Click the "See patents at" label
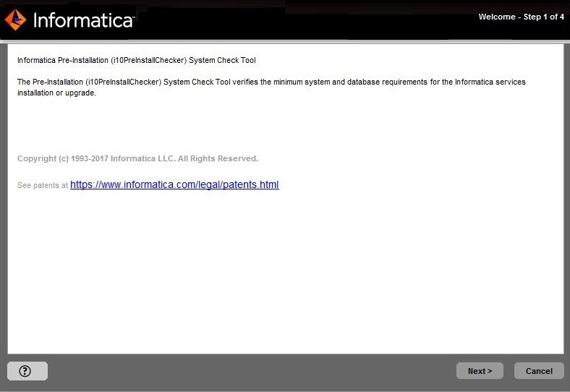Screen dimensions: 570x392 coord(43,185)
